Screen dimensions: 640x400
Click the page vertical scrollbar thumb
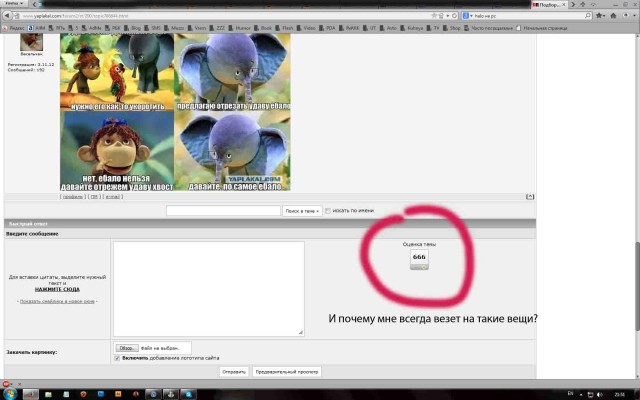[637, 286]
